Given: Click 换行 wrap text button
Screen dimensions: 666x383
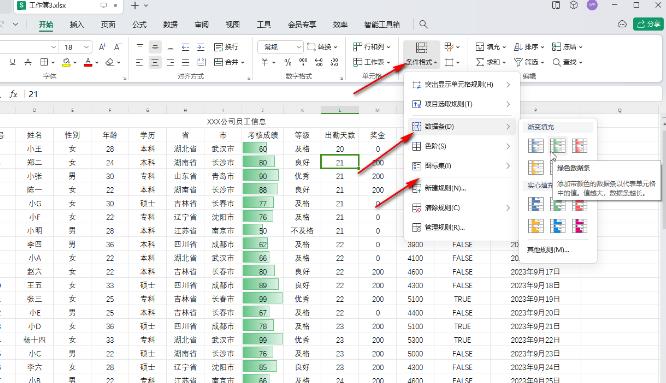Looking at the screenshot, I should 226,47.
